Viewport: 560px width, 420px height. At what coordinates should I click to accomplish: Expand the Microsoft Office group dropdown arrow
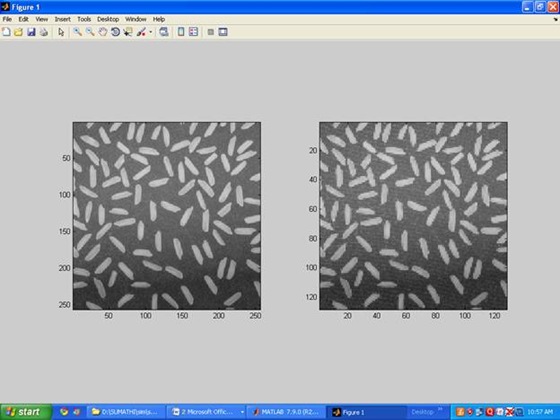pos(242,412)
